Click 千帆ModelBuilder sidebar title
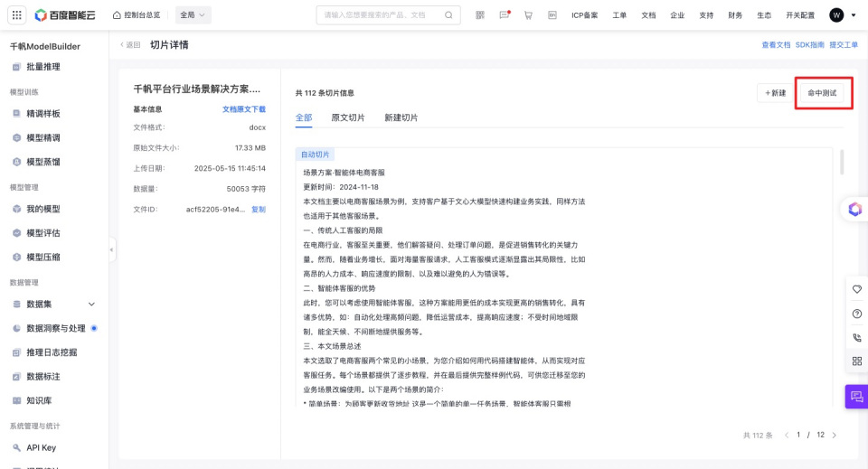The height and width of the screenshot is (469, 868). (45, 46)
